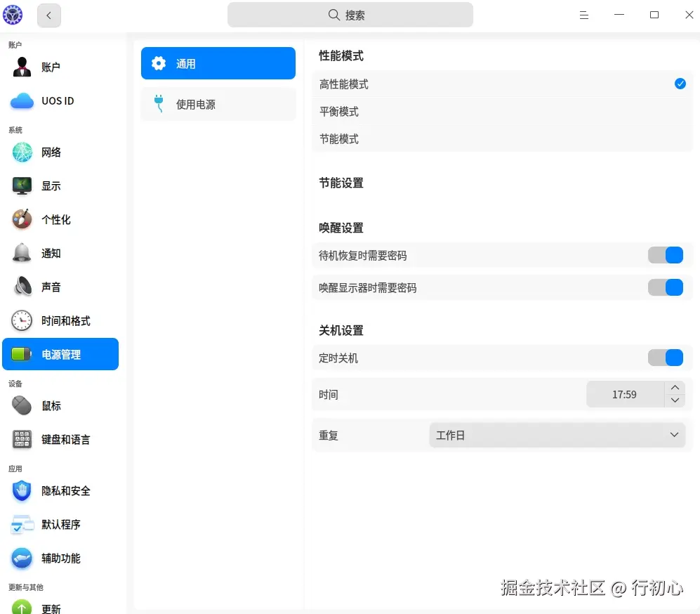Image resolution: width=700 pixels, height=614 pixels.
Task: Open the UOS ID cloud icon
Action: [x=22, y=101]
